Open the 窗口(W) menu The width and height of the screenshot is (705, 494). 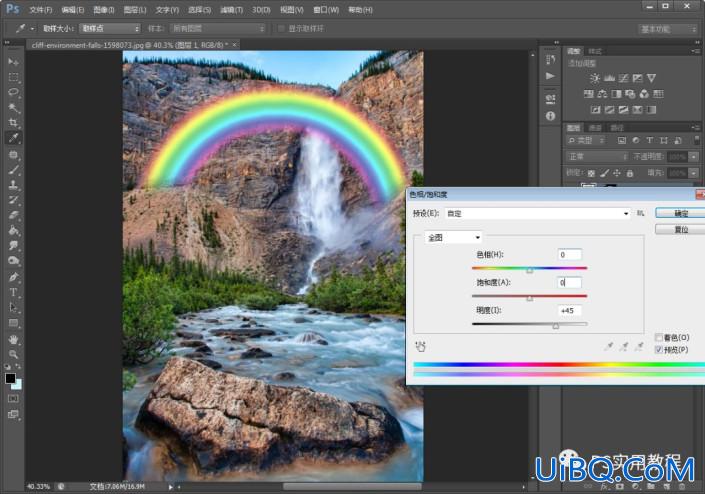(x=326, y=10)
